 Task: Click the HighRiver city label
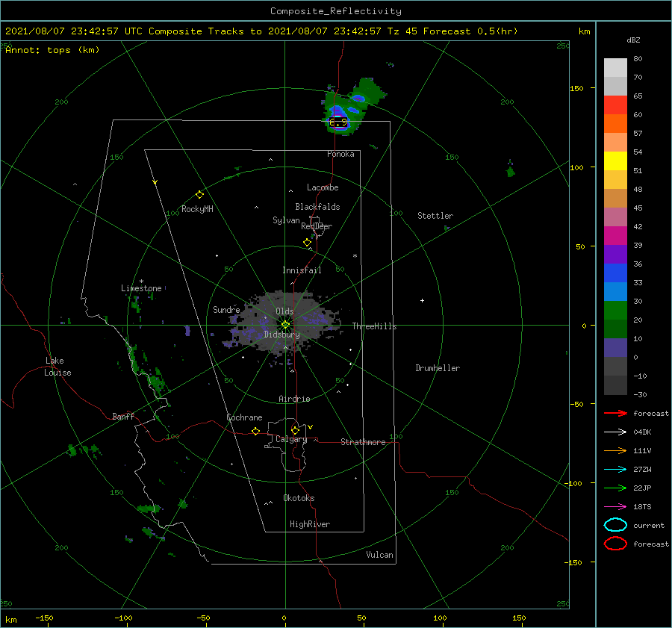[310, 524]
